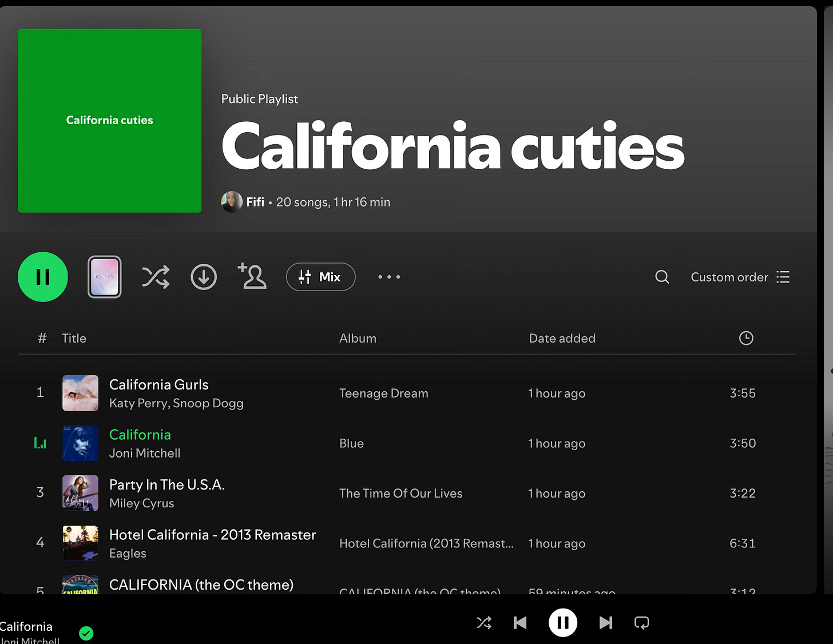Open now-playing song title California in player bar
Image resolution: width=833 pixels, height=644 pixels.
pos(26,627)
